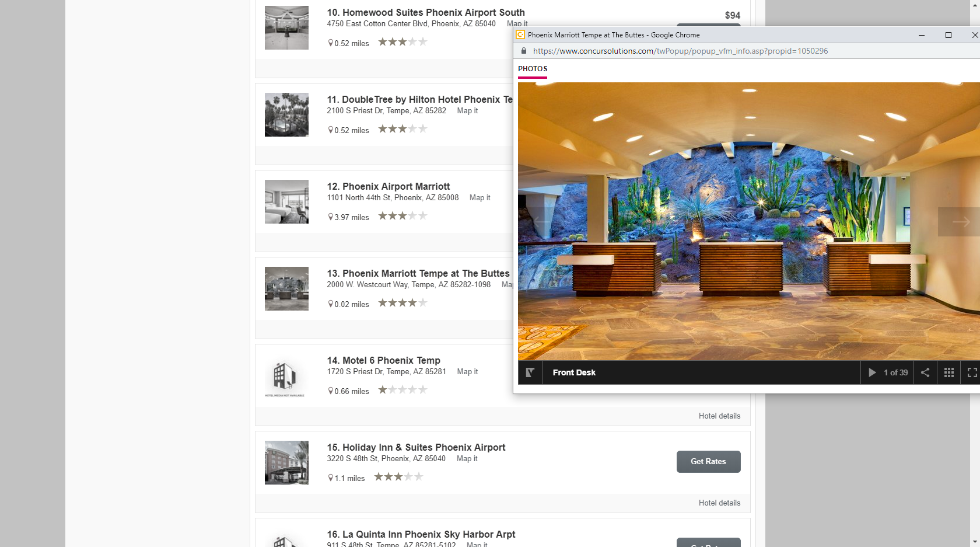Click the star rating of Phoenix Airport Marriott
The image size is (980, 547).
click(402, 216)
